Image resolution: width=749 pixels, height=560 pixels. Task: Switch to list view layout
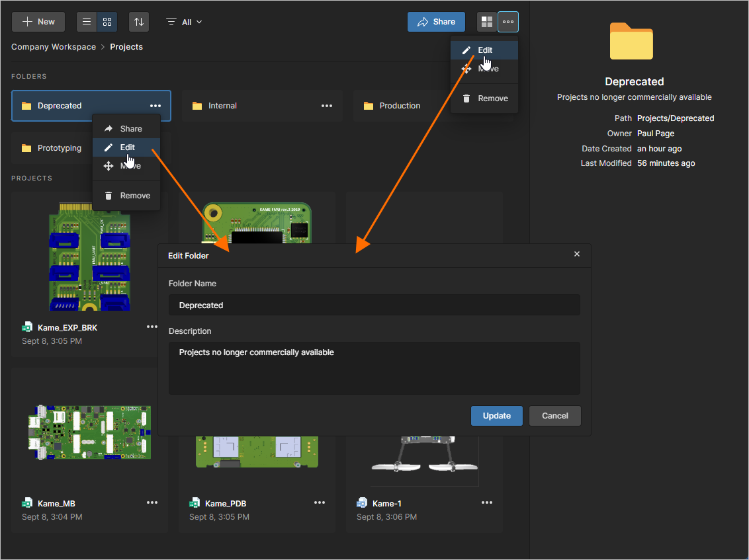[x=86, y=22]
